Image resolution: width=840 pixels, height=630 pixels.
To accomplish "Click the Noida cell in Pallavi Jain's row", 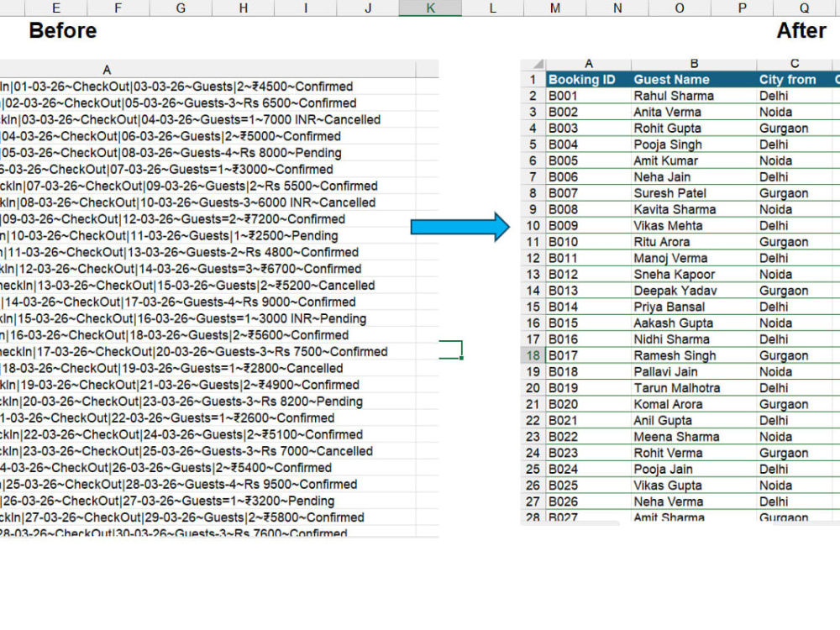I will tap(795, 372).
